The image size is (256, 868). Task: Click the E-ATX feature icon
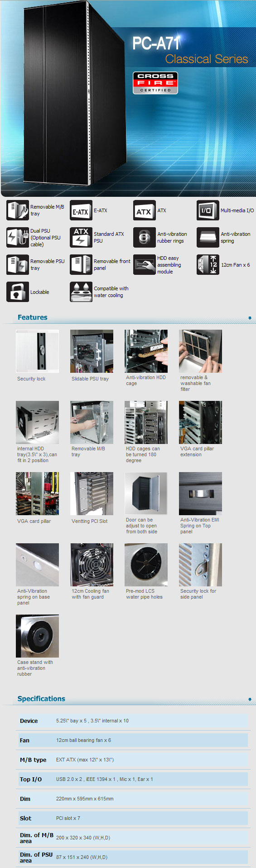pyautogui.click(x=81, y=210)
